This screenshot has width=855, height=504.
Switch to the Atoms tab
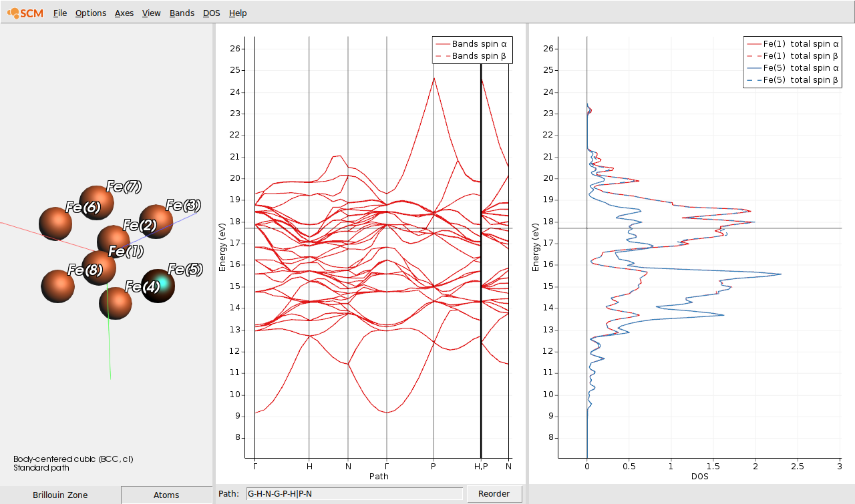coord(166,495)
